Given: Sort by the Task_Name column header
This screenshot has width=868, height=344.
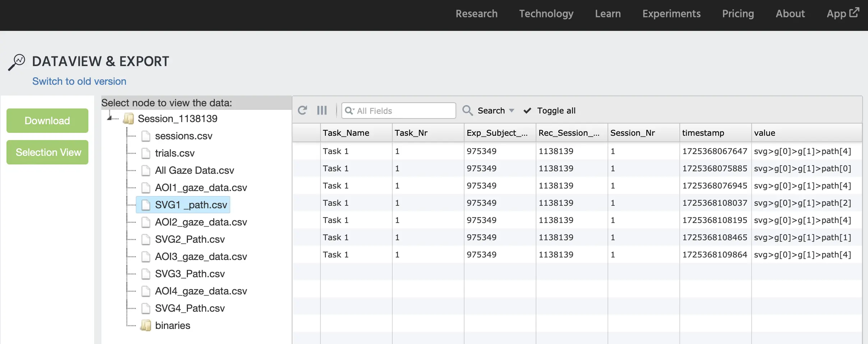Looking at the screenshot, I should pos(356,133).
